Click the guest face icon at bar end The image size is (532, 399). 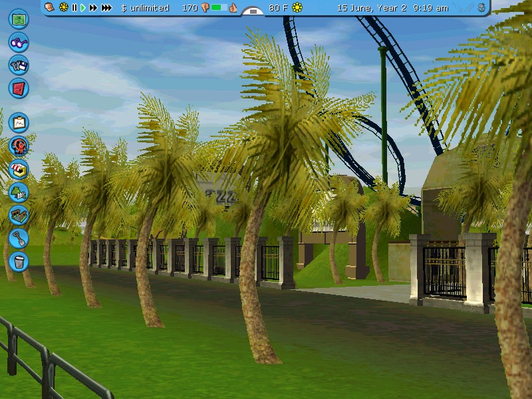pos(481,7)
